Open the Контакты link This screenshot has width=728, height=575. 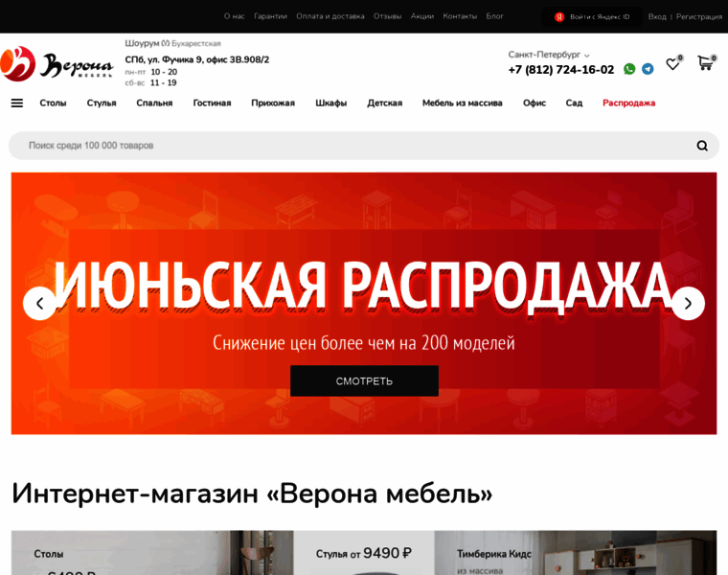coord(460,16)
